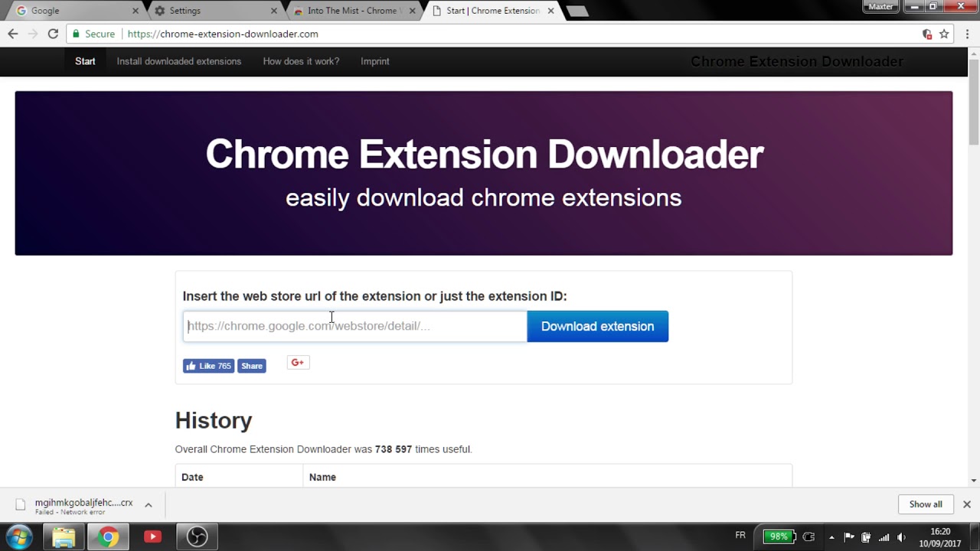This screenshot has height=551, width=980.
Task: Click the failed mgihmkgobaljfehc crx download item
Action: tap(75, 506)
